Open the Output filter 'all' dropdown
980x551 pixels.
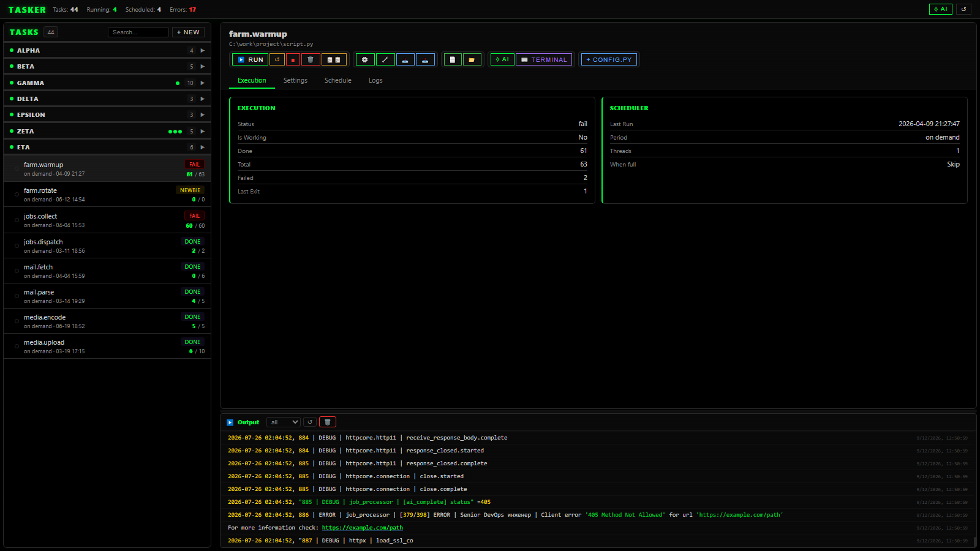coord(284,422)
